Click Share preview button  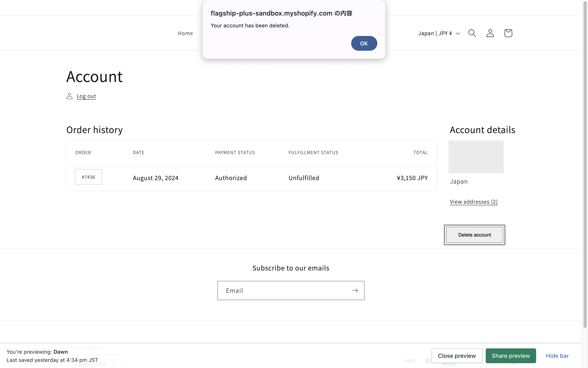(x=510, y=356)
